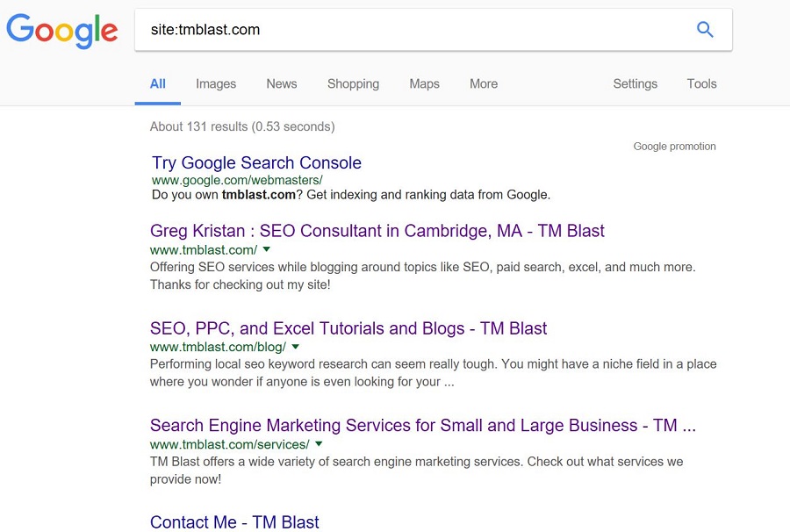Open Search Engine Marketing Services result
Image resolution: width=790 pixels, height=532 pixels.
[x=423, y=426]
